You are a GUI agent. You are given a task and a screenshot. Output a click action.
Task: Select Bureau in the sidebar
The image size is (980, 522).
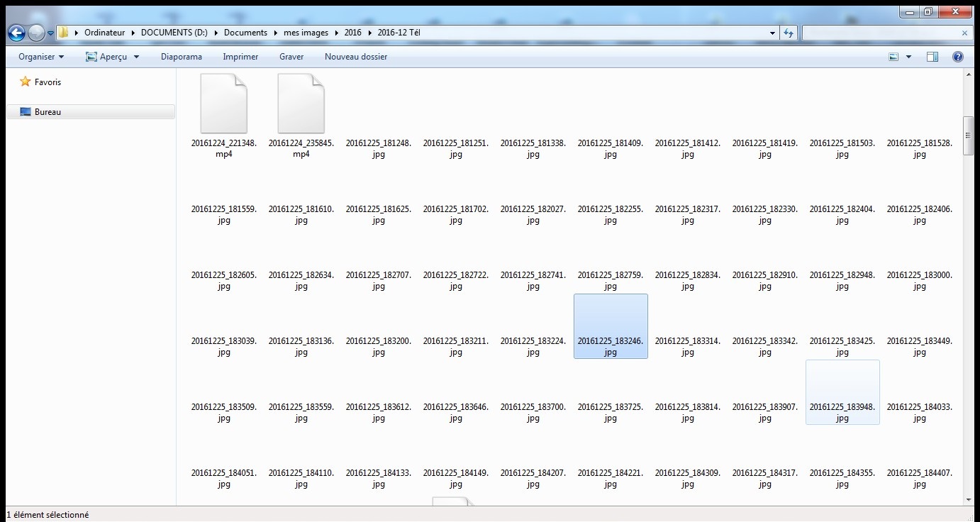click(48, 111)
